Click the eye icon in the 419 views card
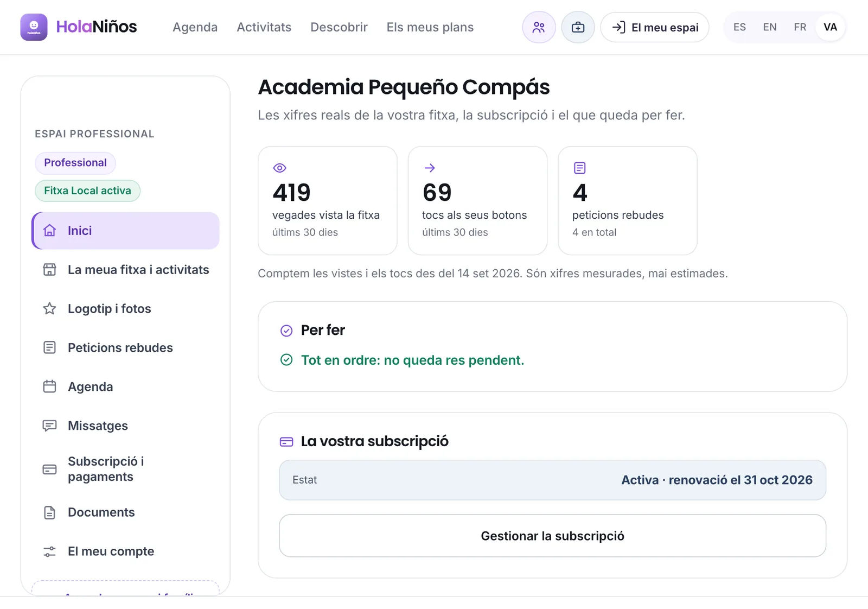Viewport: 868px width, 609px height. (279, 168)
